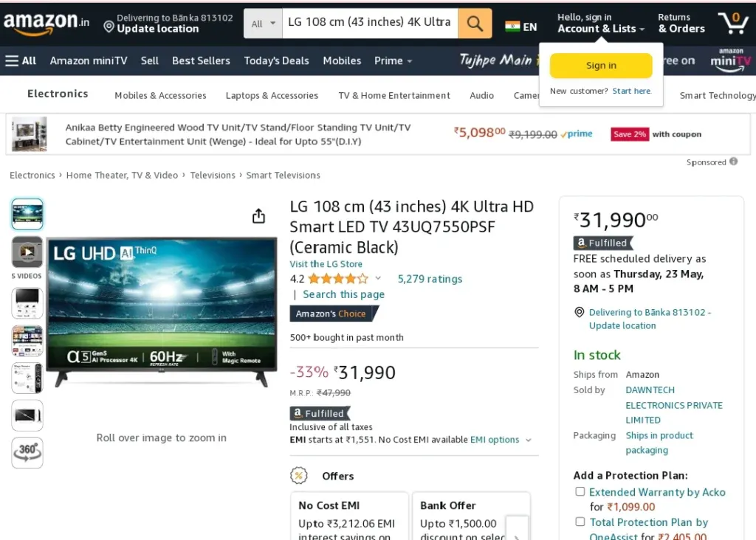Image resolution: width=756 pixels, height=540 pixels.
Task: Expand EMI options
Action: pos(500,440)
